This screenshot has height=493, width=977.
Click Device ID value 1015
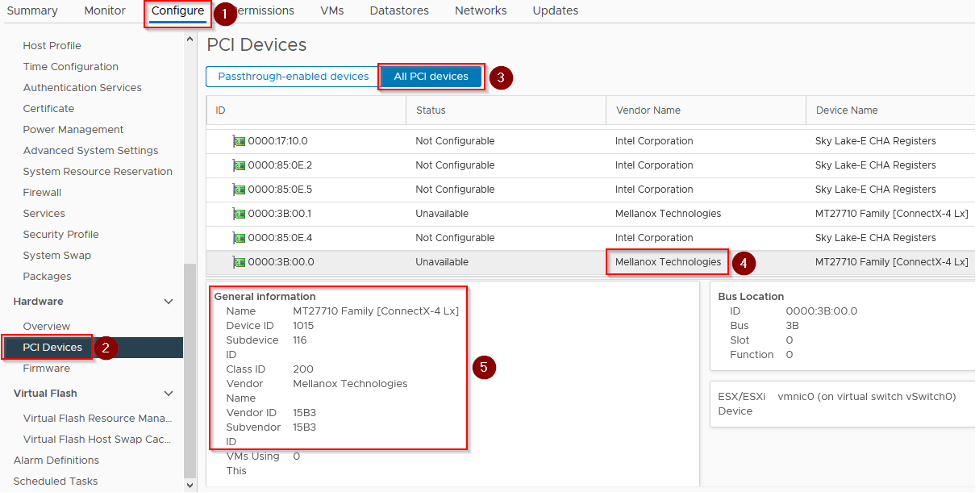click(303, 326)
